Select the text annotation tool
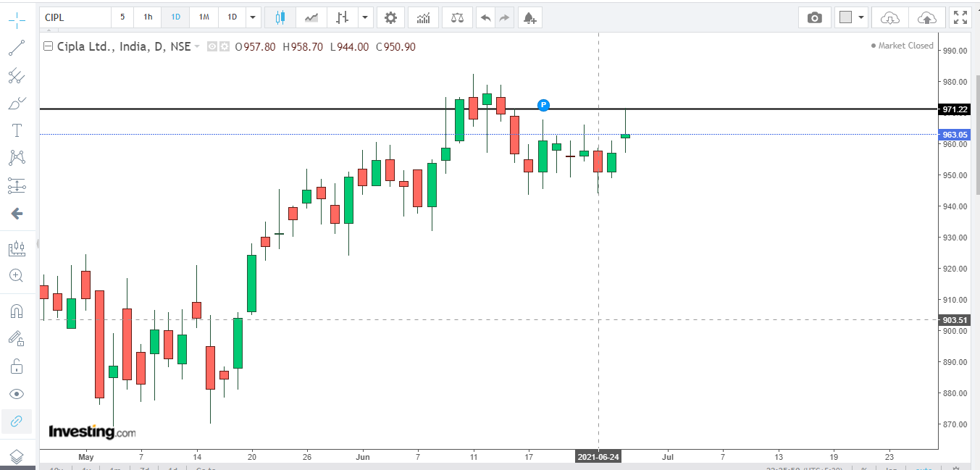Screen dimensions: 980x470 16,130
